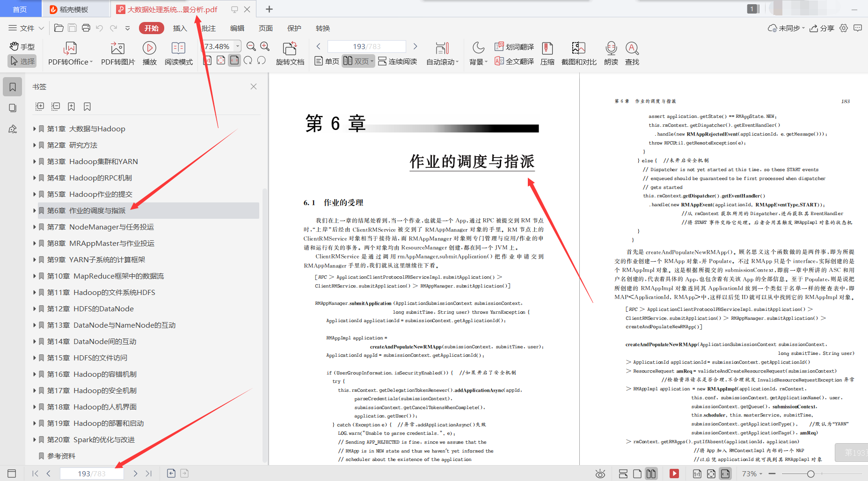Open the 转换 tab
The height and width of the screenshot is (481, 868).
pyautogui.click(x=323, y=28)
